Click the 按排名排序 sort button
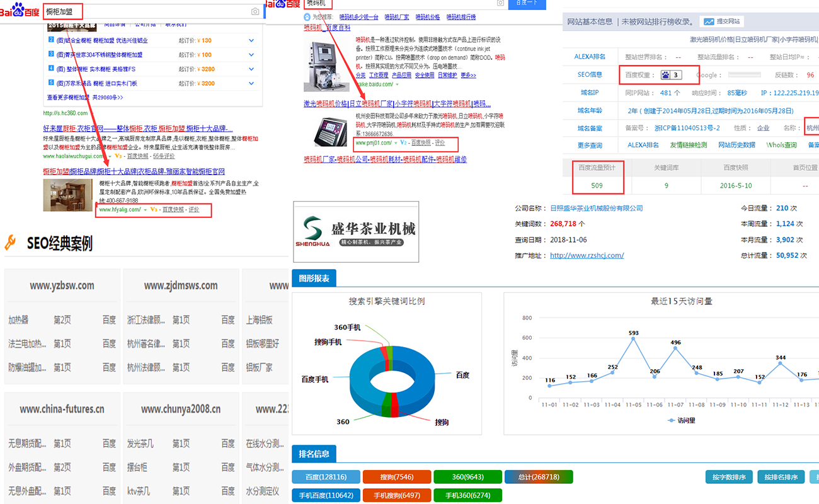The width and height of the screenshot is (819, 504). pos(781,477)
